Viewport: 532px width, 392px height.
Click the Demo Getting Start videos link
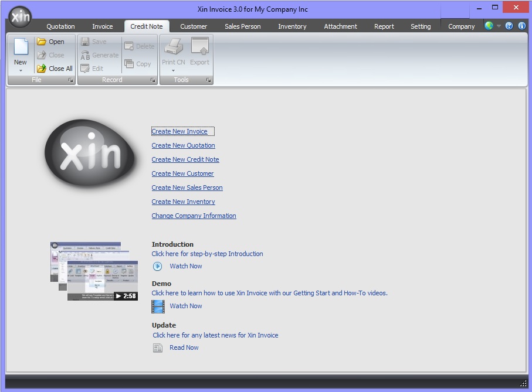coord(269,293)
